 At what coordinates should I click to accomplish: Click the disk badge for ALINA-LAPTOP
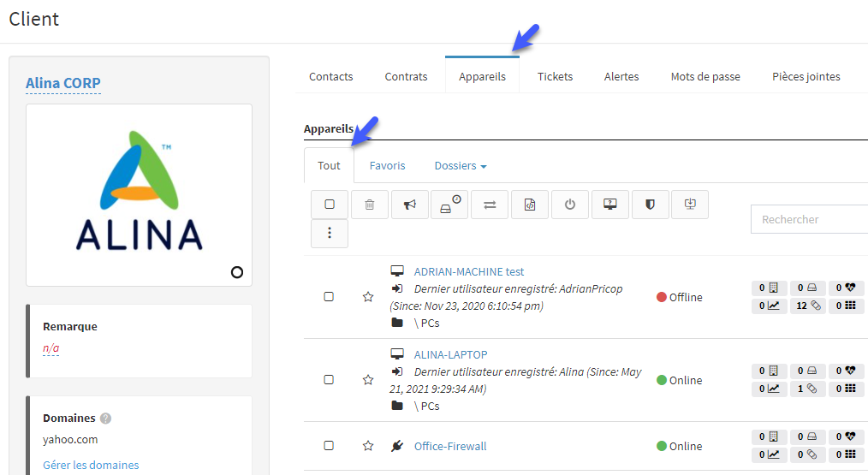(x=808, y=371)
